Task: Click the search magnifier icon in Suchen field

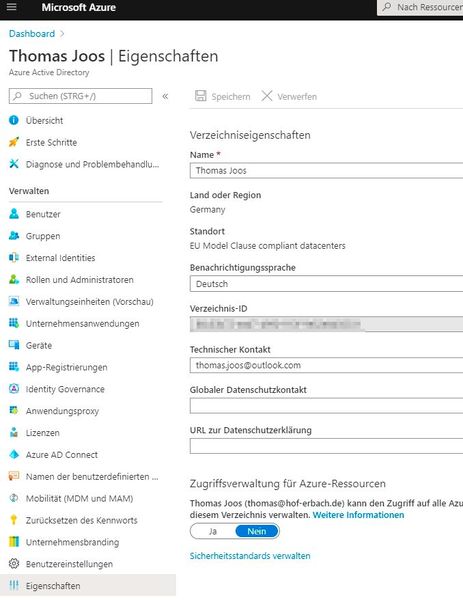Action: [x=18, y=96]
